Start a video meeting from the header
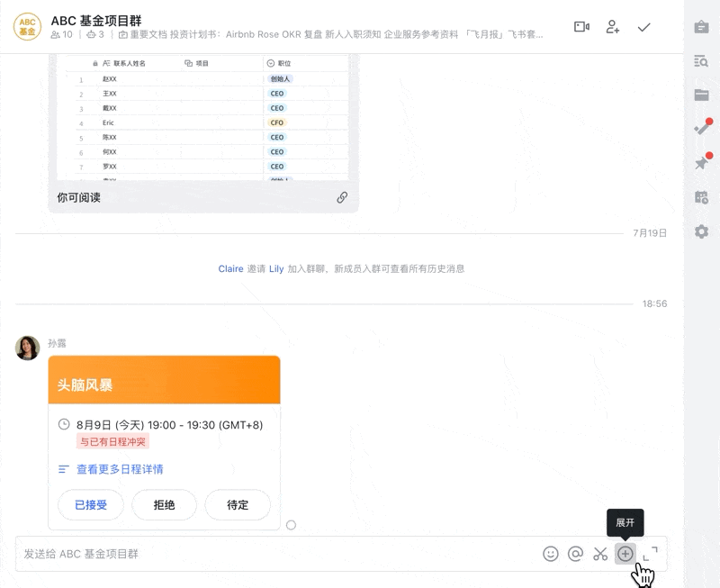This screenshot has height=588, width=720. (581, 27)
